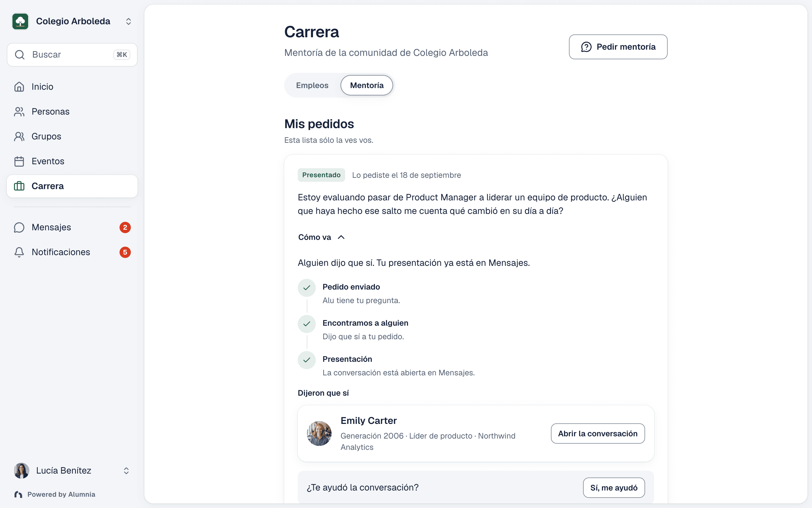Click the Grupos icon
Image resolution: width=812 pixels, height=508 pixels.
pos(19,136)
